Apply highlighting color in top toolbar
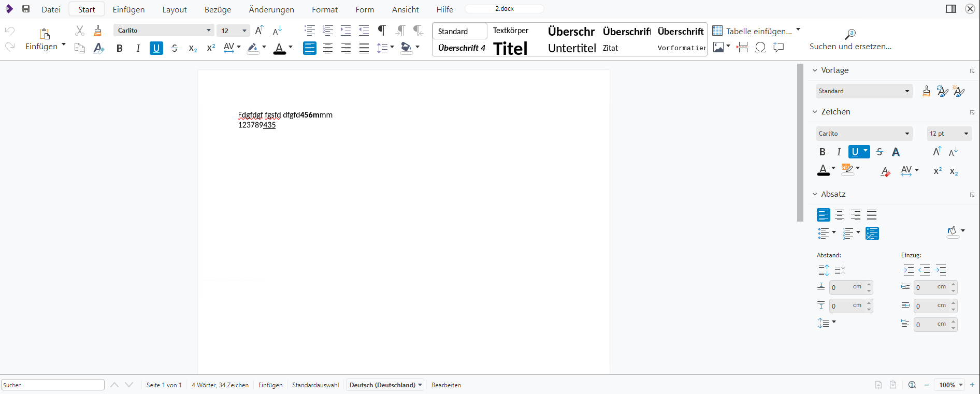980x394 pixels. pyautogui.click(x=253, y=48)
